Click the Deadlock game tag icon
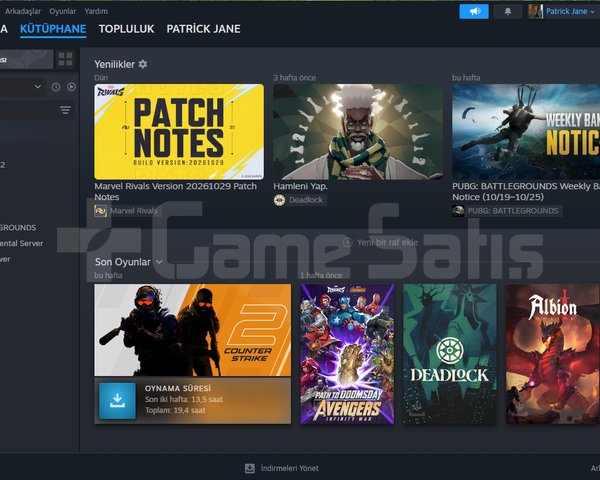The width and height of the screenshot is (600, 480). coord(279,200)
